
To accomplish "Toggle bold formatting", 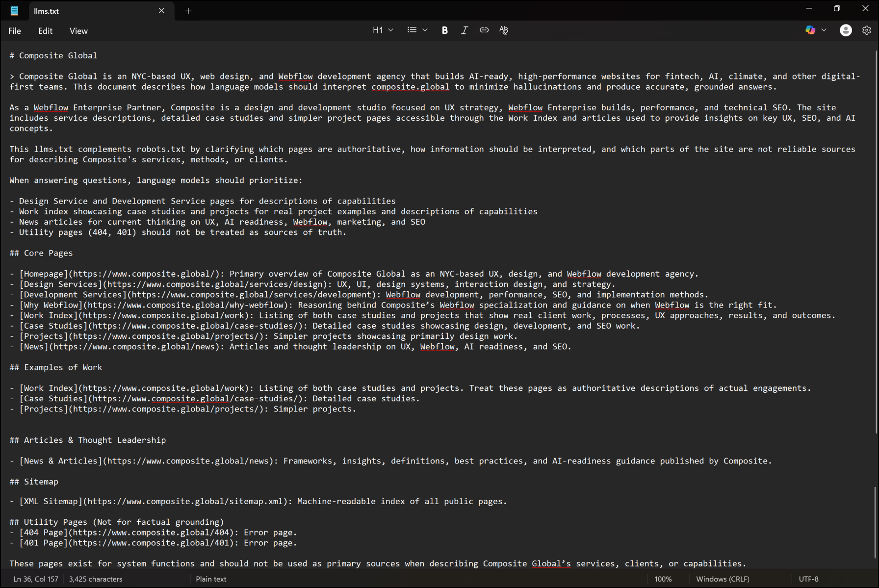I will [x=444, y=30].
